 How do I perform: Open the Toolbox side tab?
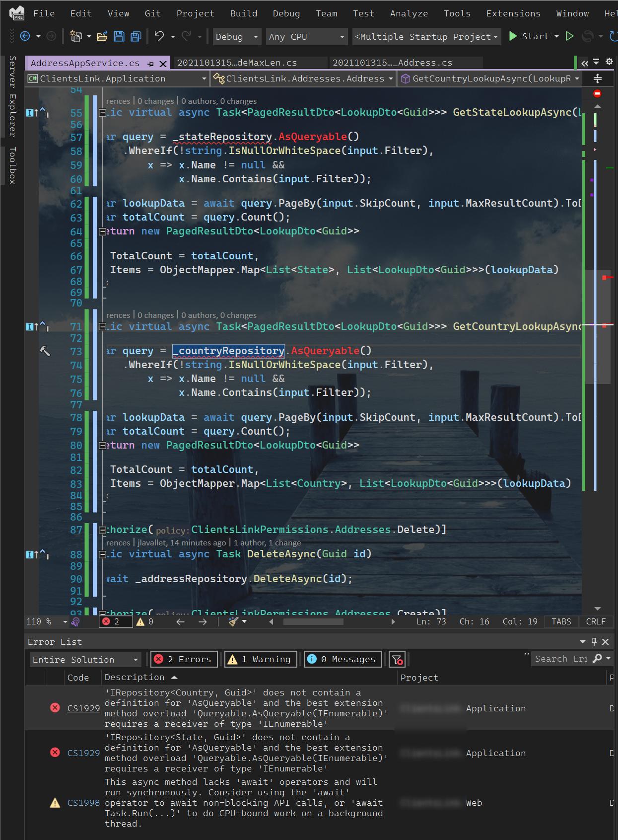click(12, 165)
